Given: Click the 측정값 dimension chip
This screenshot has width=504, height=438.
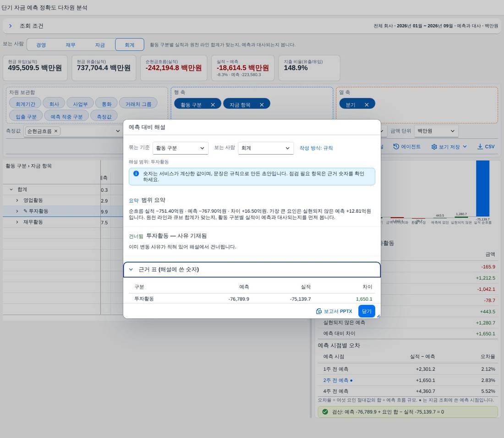Looking at the screenshot, I should tap(104, 116).
